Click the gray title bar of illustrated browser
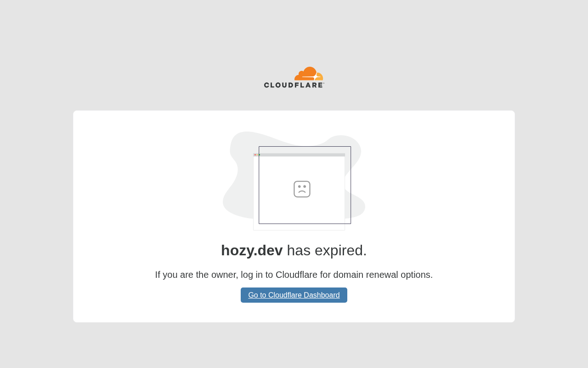Viewport: 588px width, 368px height. click(x=299, y=155)
